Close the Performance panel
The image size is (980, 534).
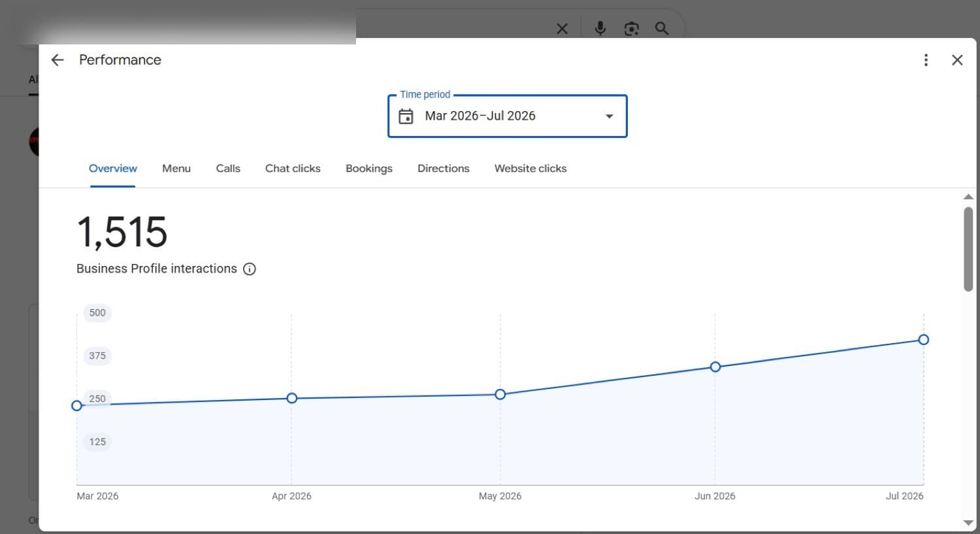click(957, 60)
